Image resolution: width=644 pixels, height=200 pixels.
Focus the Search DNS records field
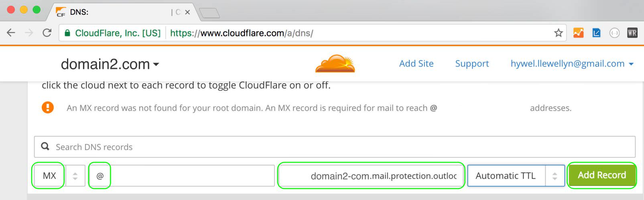[x=335, y=147]
